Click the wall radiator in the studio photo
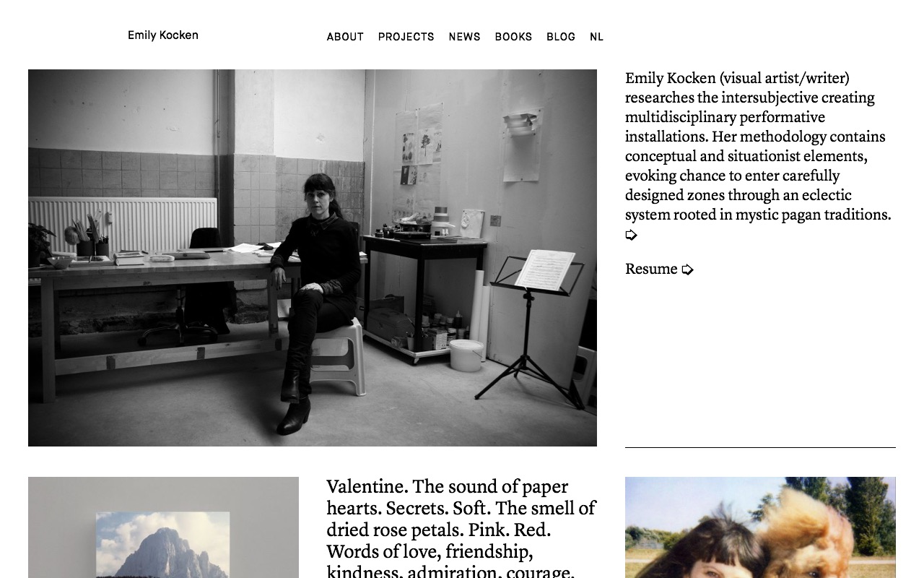Screen dimensions: 924x578 pyautogui.click(x=123, y=225)
